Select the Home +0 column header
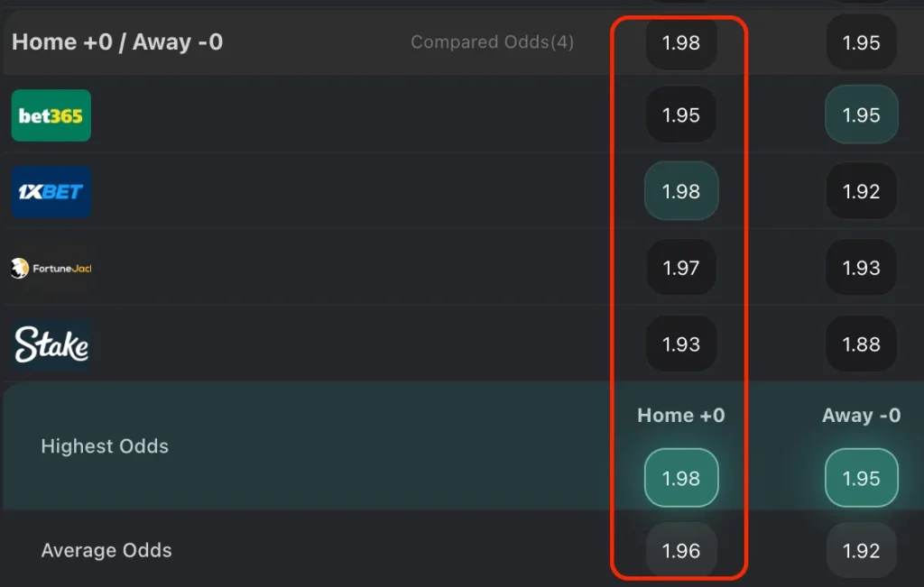 coord(681,416)
